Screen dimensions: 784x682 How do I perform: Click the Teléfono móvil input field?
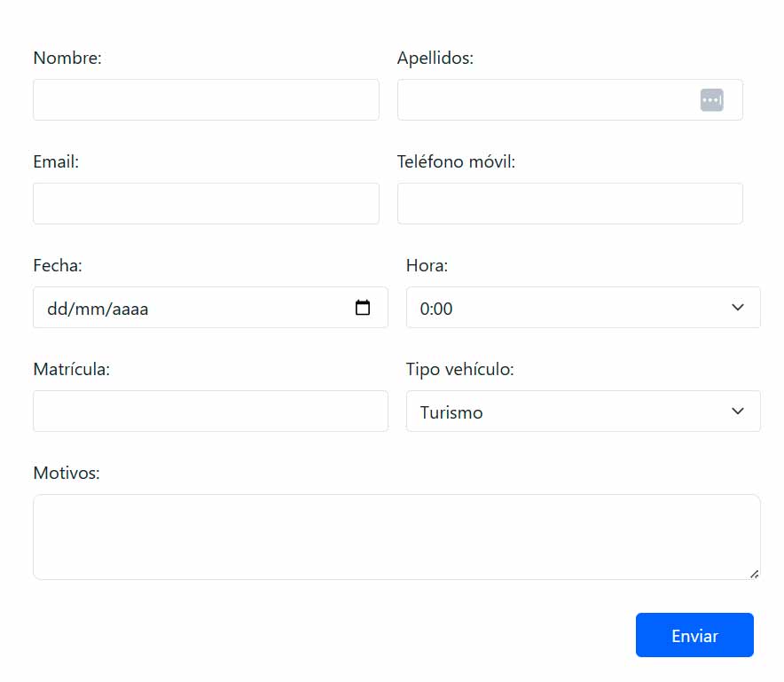tap(569, 204)
